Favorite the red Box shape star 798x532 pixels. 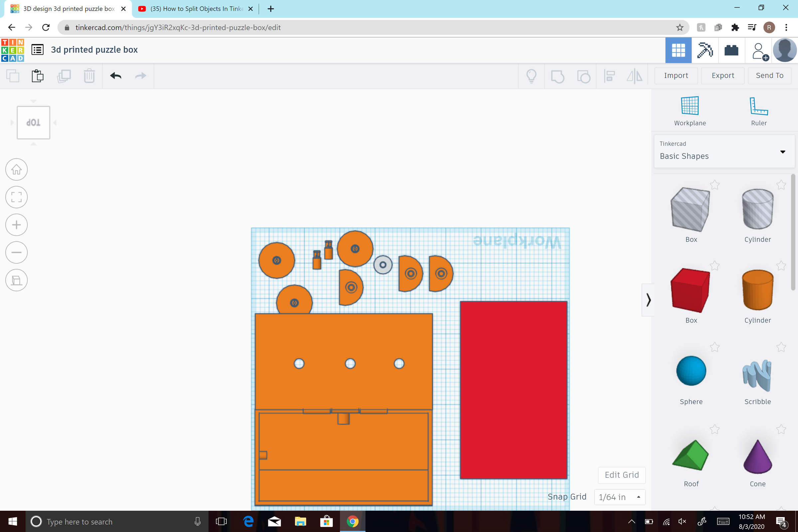[715, 266]
